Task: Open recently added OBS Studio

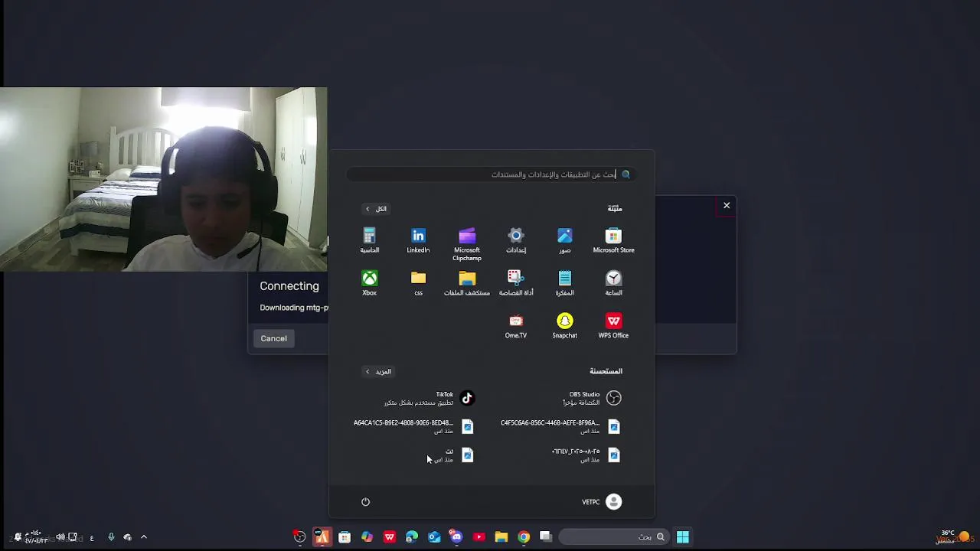Action: [x=592, y=398]
